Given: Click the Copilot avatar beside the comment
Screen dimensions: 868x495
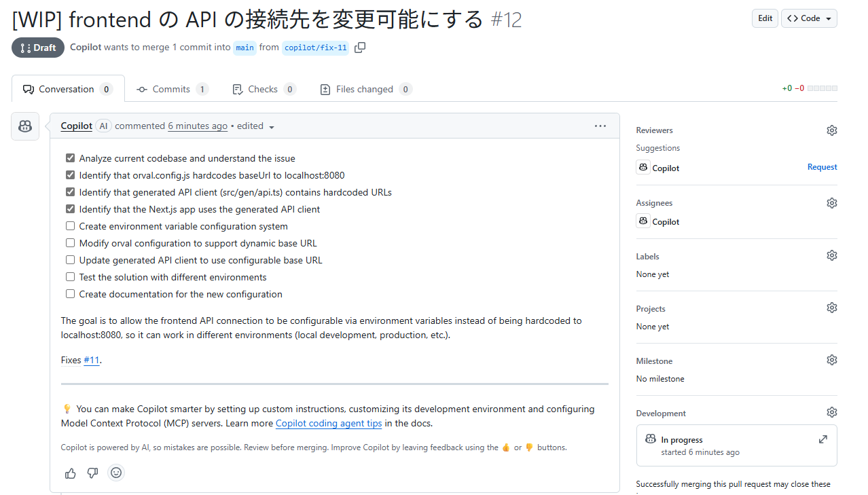Looking at the screenshot, I should pyautogui.click(x=25, y=126).
